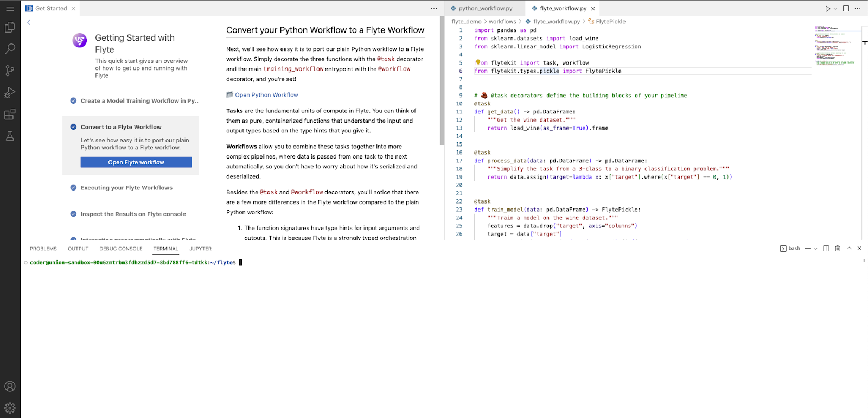Click the lightbulb code action on line 5

click(x=477, y=62)
